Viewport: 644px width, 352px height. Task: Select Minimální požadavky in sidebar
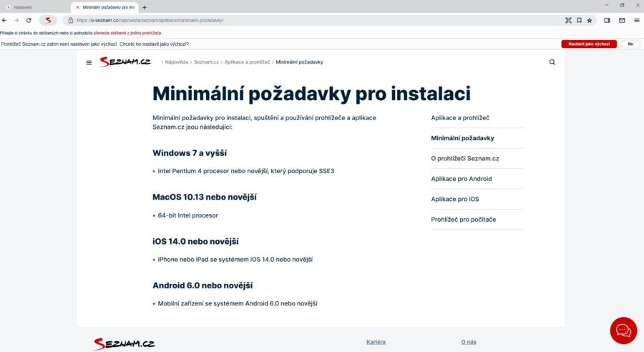coord(462,138)
